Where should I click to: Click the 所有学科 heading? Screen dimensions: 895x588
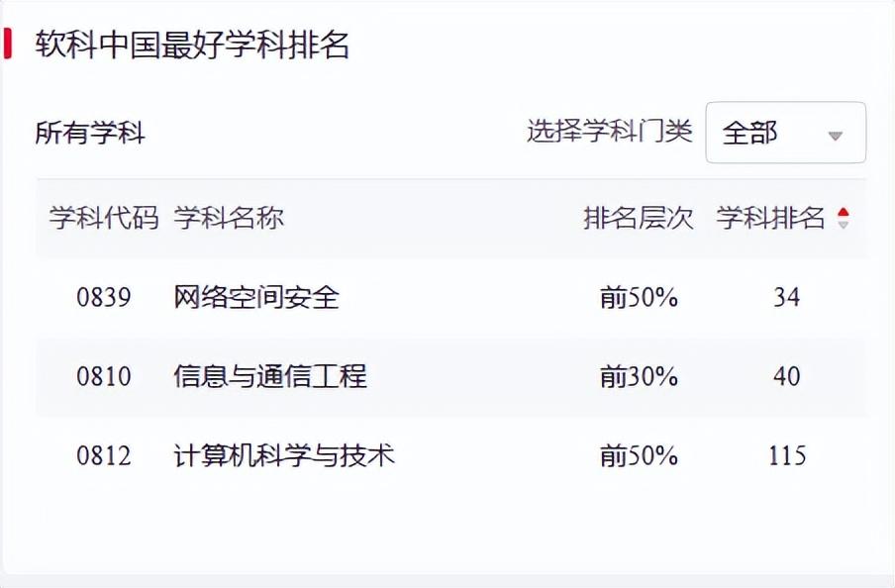coord(90,133)
